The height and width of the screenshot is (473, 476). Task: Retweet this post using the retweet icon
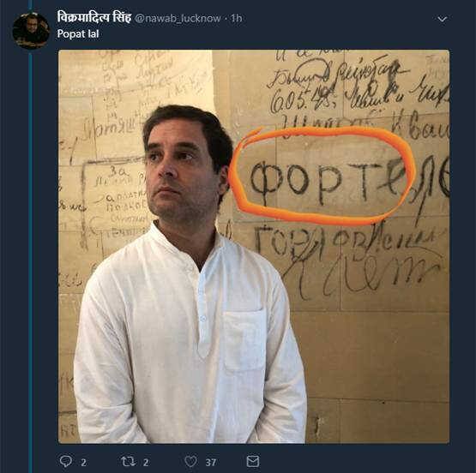click(x=129, y=462)
